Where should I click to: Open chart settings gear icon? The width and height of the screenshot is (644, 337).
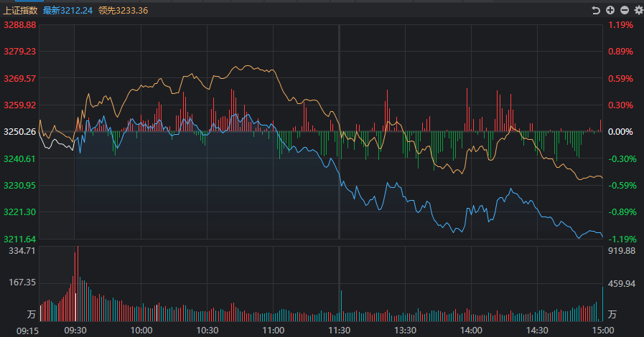coord(638,10)
